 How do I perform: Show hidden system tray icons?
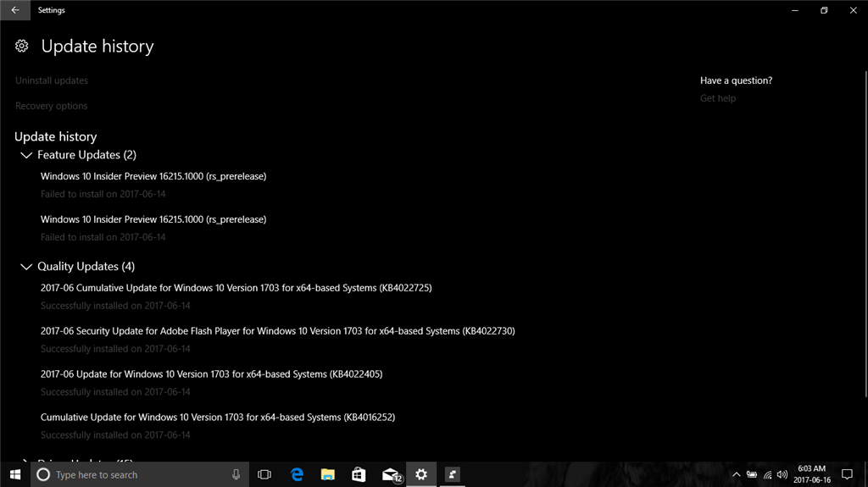tap(737, 474)
